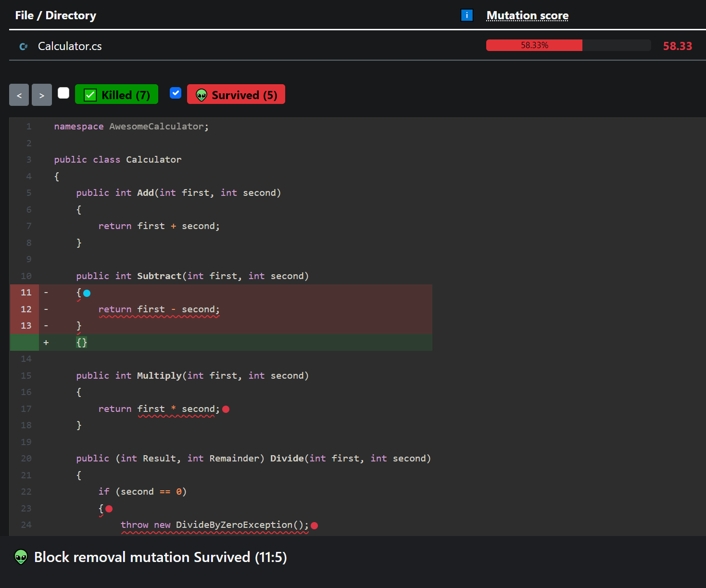Image resolution: width=706 pixels, height=588 pixels.
Task: Uncheck the Survived mutants filter checkbox
Action: [x=176, y=93]
